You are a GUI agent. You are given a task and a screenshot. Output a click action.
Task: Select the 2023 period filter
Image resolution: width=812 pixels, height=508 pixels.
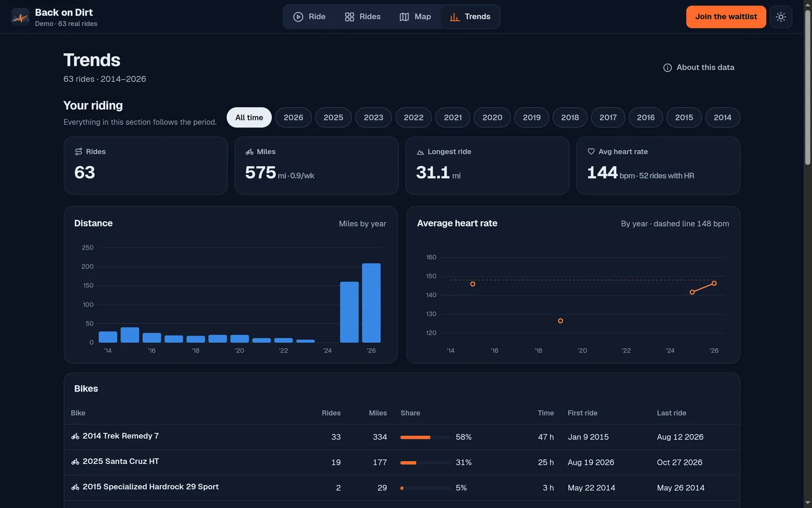pos(374,117)
